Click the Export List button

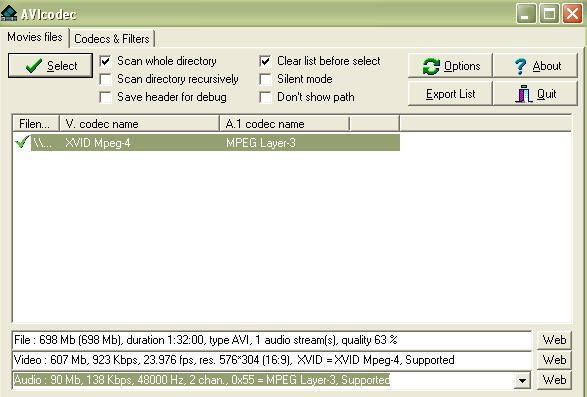point(450,94)
